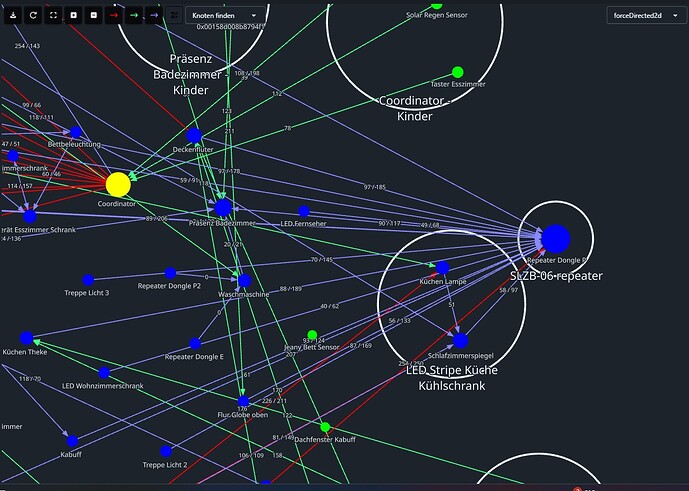Select the Deckenfluter node
This screenshot has height=491, width=689.
coord(194,135)
